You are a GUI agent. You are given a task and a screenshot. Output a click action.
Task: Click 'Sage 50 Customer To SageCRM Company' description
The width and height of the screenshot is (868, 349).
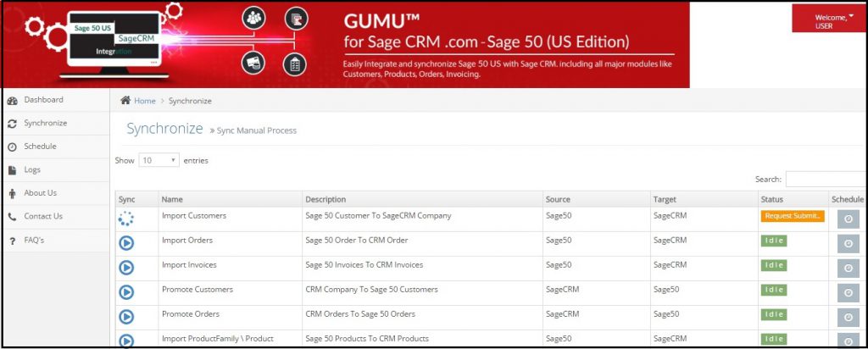(x=378, y=216)
